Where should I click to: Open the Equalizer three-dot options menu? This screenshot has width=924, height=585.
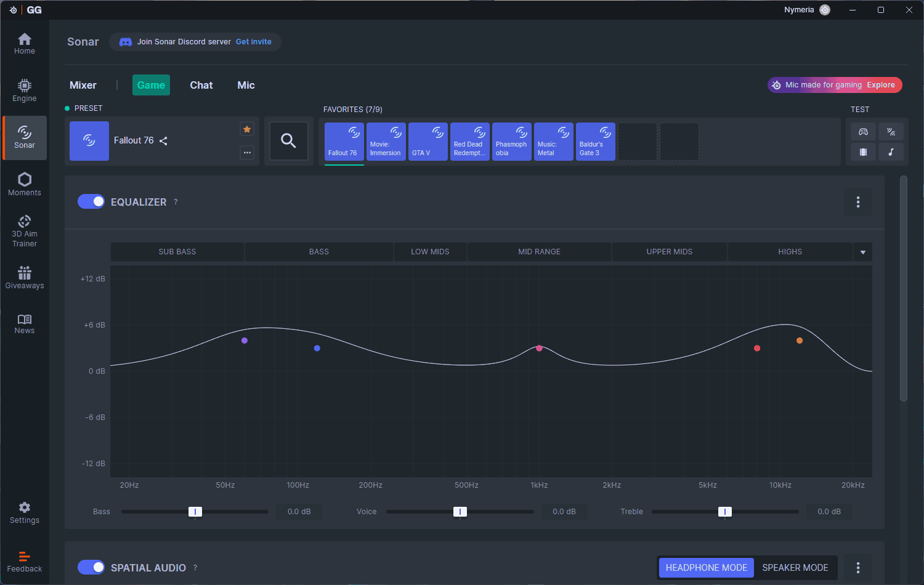[x=857, y=202]
